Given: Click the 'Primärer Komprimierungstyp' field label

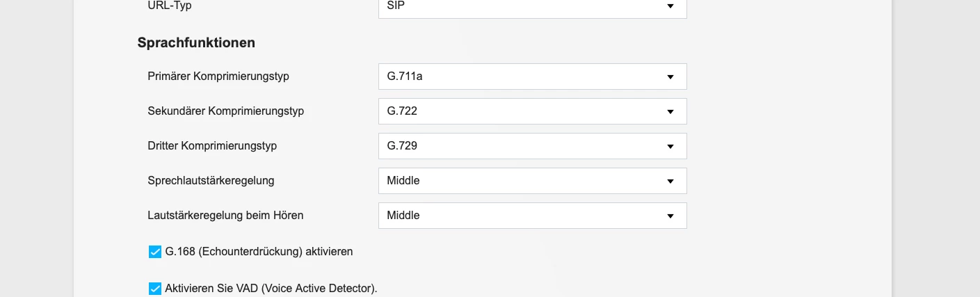Looking at the screenshot, I should (x=218, y=77).
